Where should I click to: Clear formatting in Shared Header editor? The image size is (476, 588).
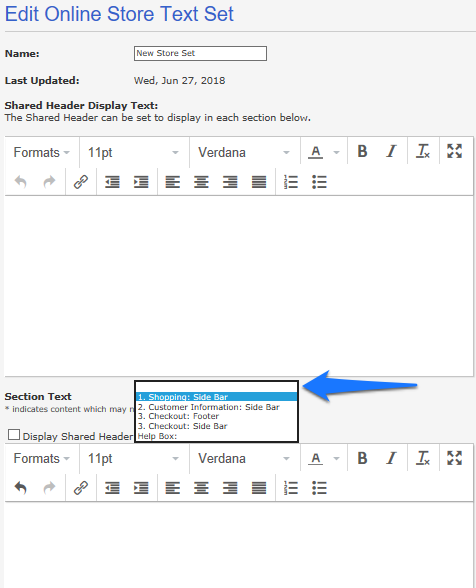point(423,152)
